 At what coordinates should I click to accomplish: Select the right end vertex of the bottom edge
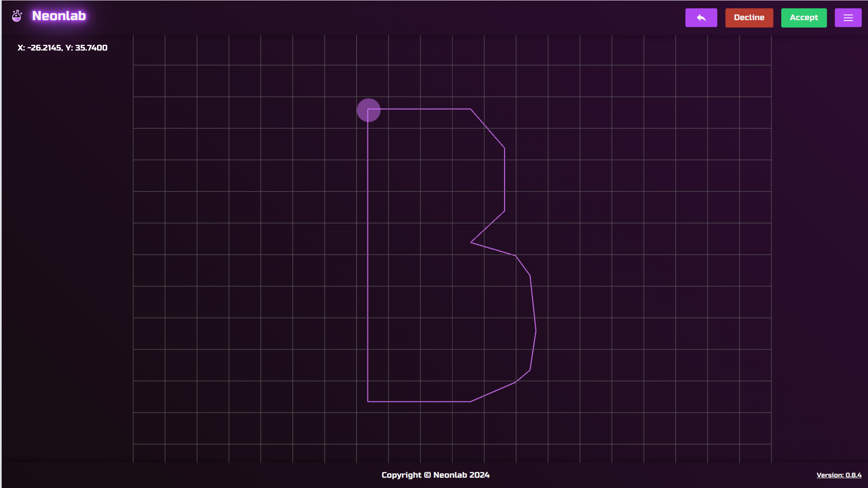click(x=471, y=401)
